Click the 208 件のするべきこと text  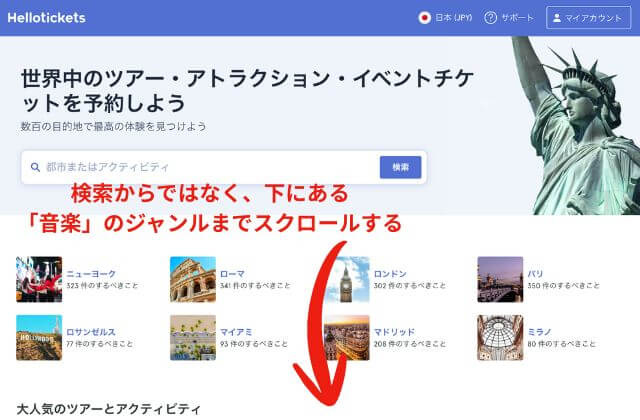click(x=410, y=344)
